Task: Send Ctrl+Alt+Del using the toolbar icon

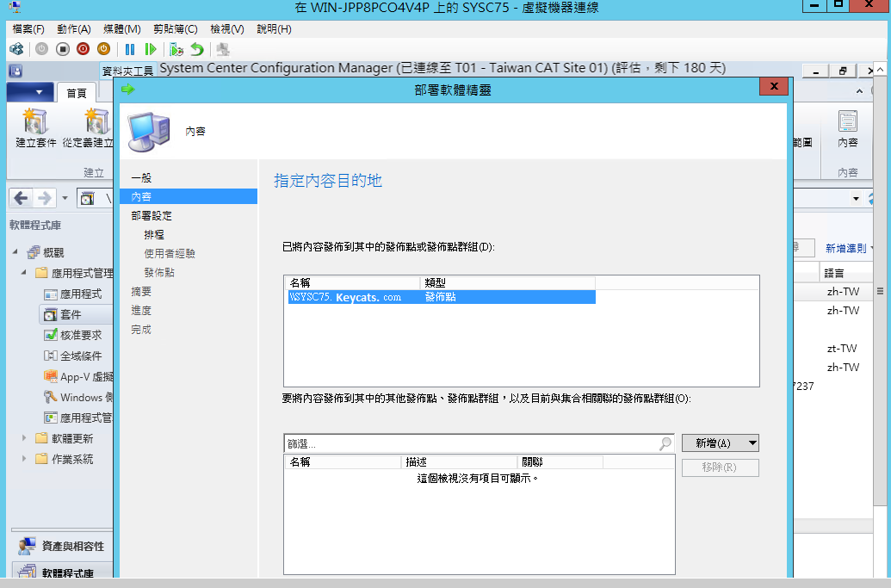Action: point(16,49)
